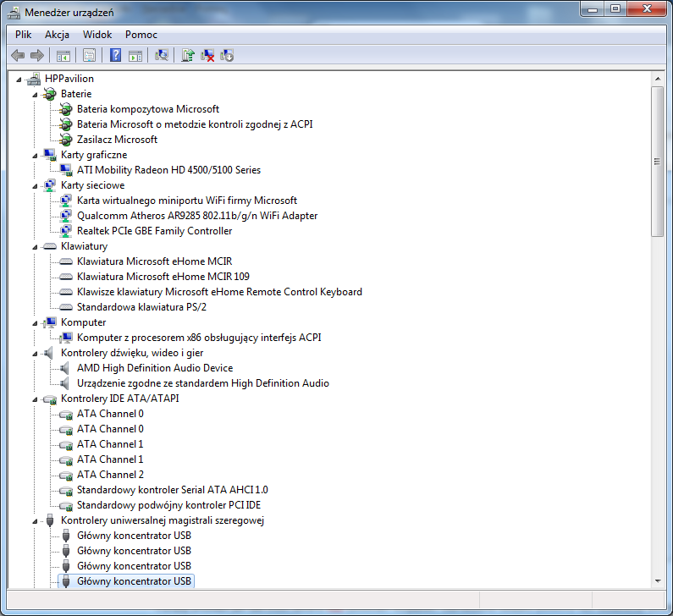Viewport: 673px width, 616px height.
Task: Click the USB controllers category plug icon
Action: point(50,520)
